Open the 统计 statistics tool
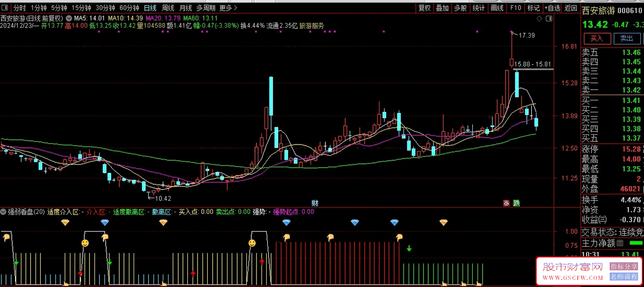The width and height of the screenshot is (644, 287). point(479,8)
